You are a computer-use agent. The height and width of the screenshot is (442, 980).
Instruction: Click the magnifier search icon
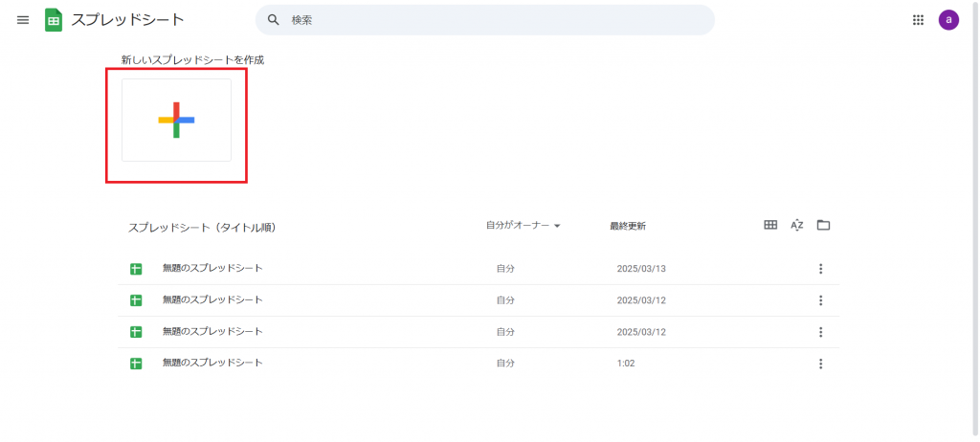[x=274, y=20]
